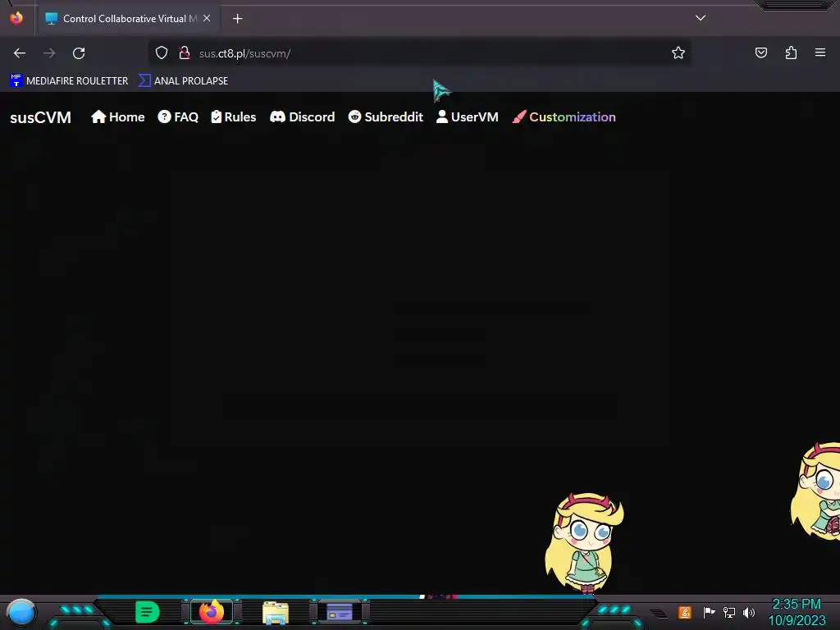Screen dimensions: 840x630
Task: Open the Discord navigation link
Action: click(x=302, y=116)
